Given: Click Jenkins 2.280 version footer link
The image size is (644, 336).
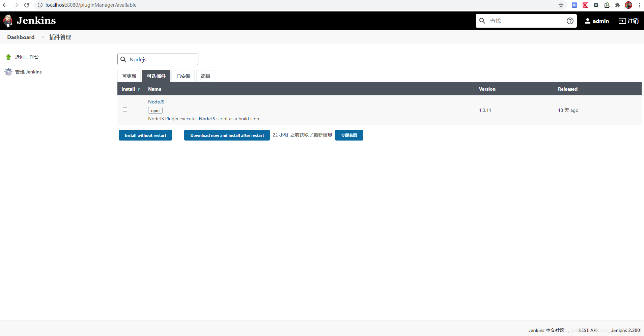Looking at the screenshot, I should point(625,330).
